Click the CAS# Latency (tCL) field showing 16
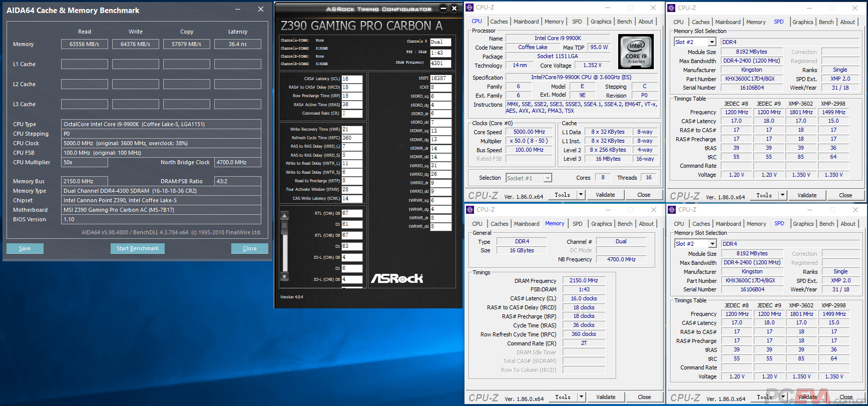Viewport: 868px width, 406px height. pyautogui.click(x=352, y=79)
